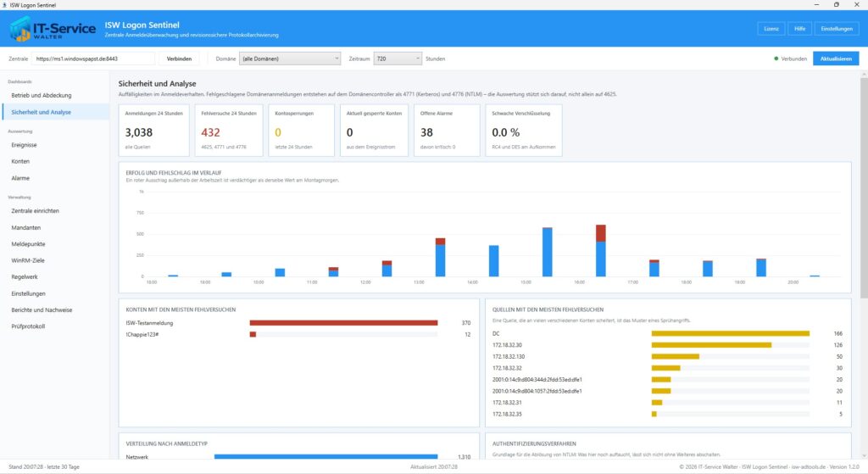Image resolution: width=868 pixels, height=474 pixels.
Task: Click the Erfolg und Fehlschlag im Verlauf heading
Action: click(173, 173)
